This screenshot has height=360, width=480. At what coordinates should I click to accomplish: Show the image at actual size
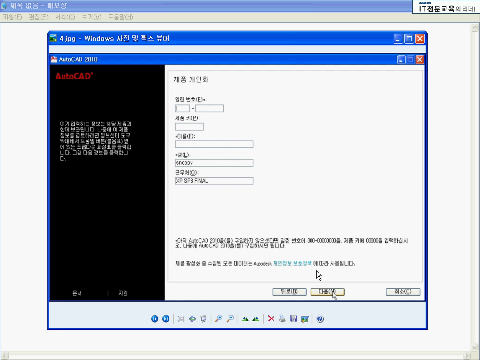(192, 319)
